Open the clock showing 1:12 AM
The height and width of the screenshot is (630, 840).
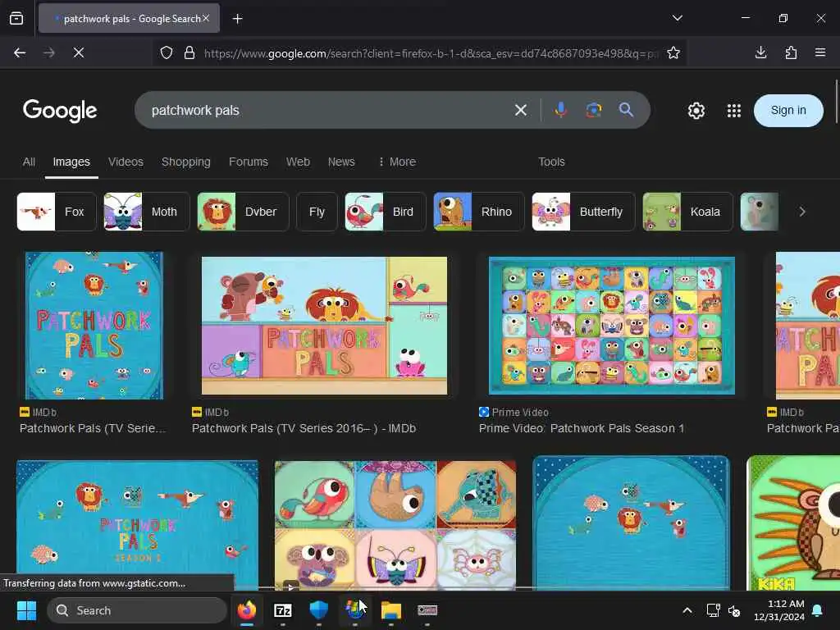point(779,610)
